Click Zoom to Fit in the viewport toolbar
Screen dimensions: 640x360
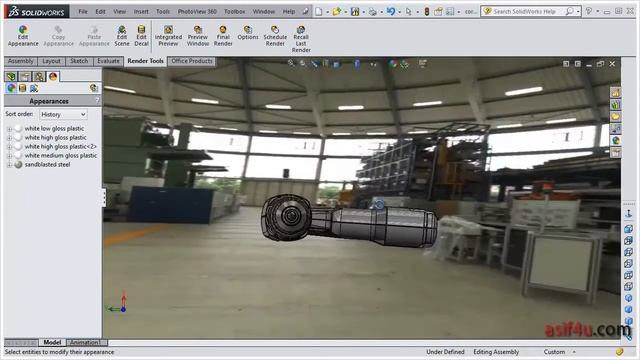coord(291,63)
